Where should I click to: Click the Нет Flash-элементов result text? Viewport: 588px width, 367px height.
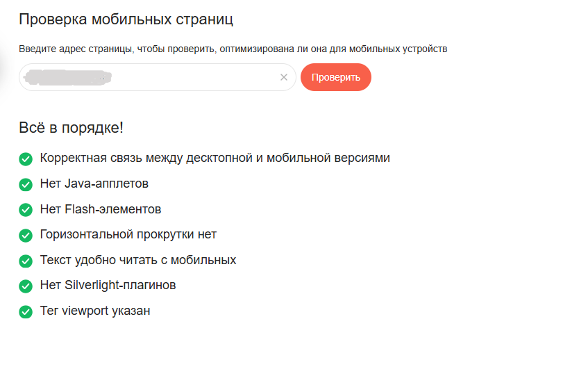tap(101, 209)
